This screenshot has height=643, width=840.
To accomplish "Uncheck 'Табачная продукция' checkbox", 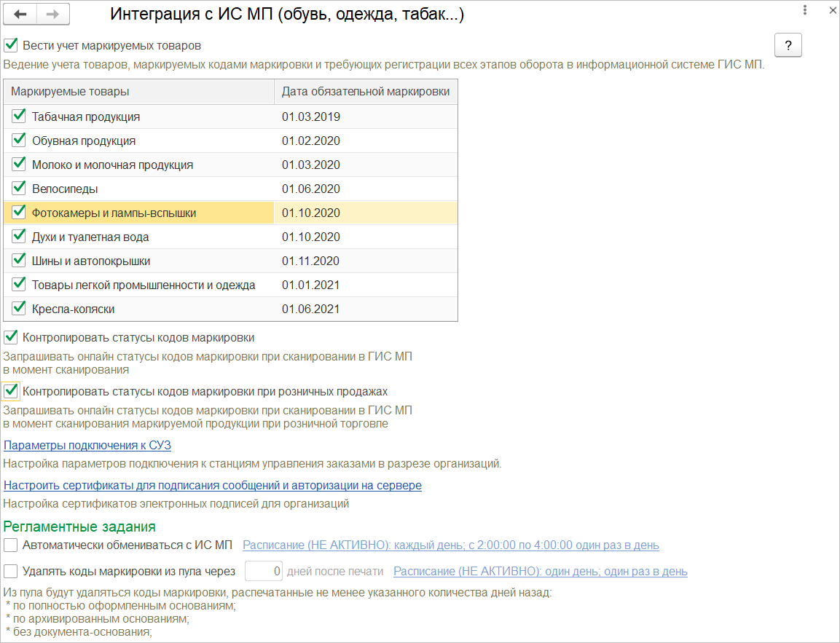I will [x=19, y=116].
